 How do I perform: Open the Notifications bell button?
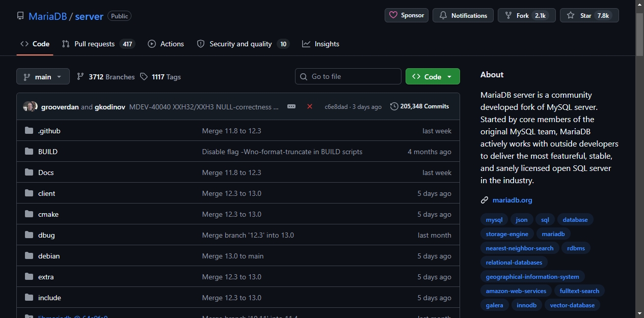463,15
